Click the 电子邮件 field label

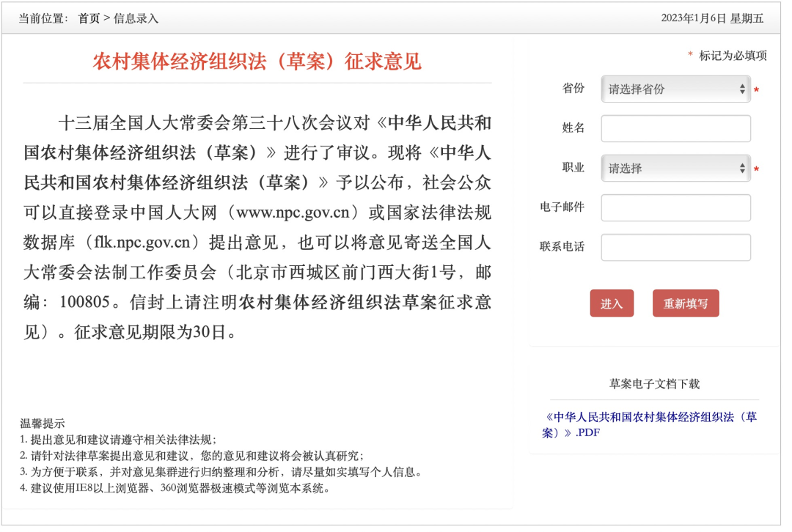(562, 207)
